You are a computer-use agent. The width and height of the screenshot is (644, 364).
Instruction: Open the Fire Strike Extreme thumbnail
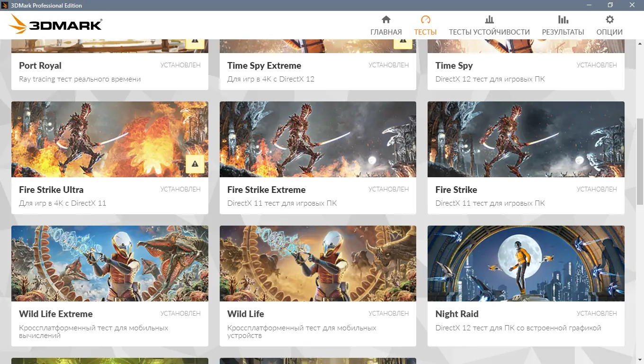click(x=318, y=139)
